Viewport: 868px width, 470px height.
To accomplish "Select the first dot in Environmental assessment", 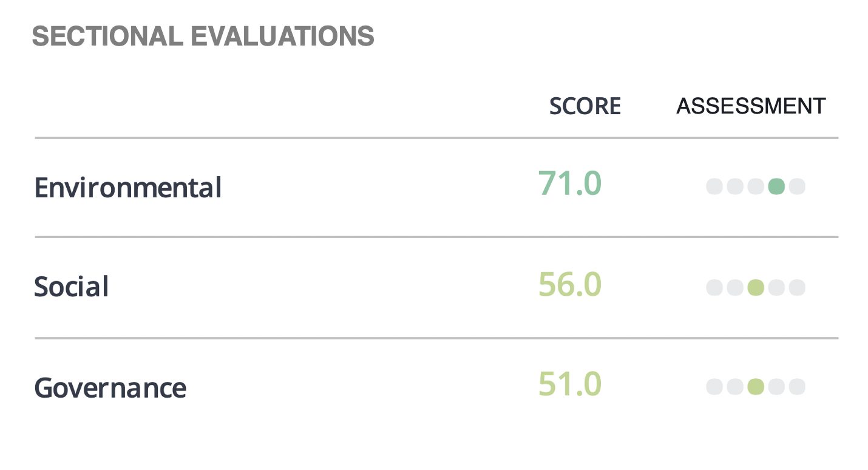I will [714, 186].
